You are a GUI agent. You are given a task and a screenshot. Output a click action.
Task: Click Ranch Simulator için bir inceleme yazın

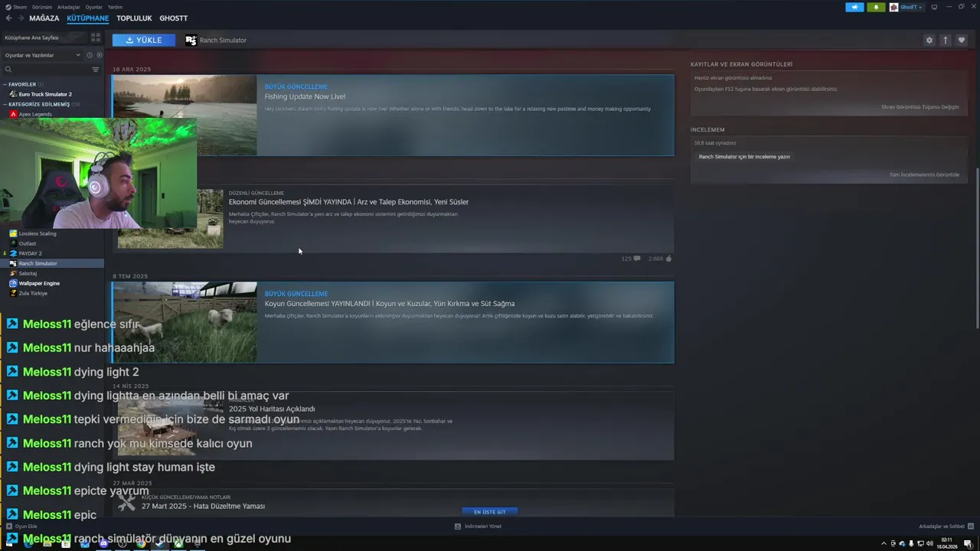coord(744,157)
